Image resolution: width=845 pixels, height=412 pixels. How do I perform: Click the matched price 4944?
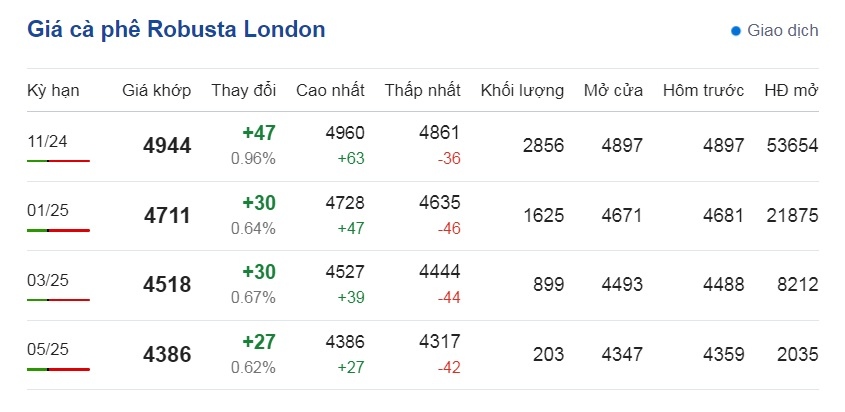167,146
